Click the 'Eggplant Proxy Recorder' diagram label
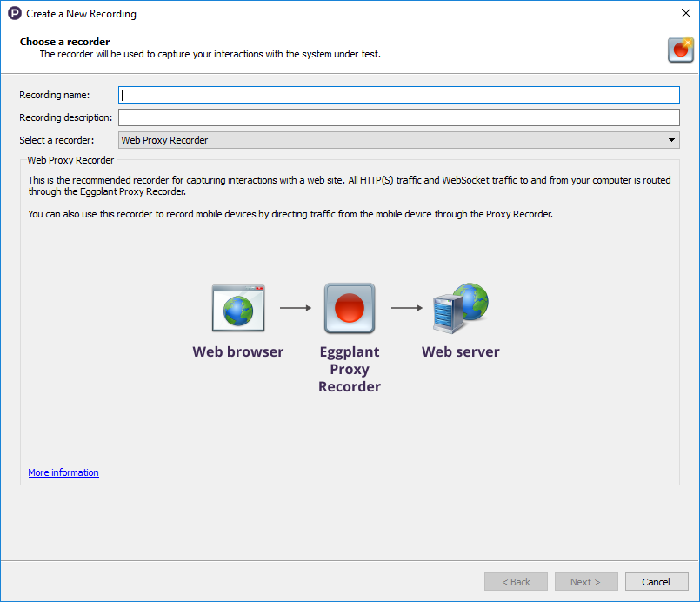The height and width of the screenshot is (602, 700). pos(350,369)
